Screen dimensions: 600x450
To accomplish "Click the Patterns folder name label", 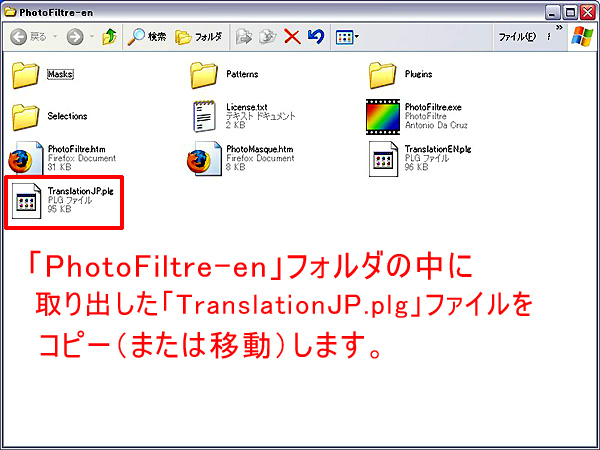I will [242, 74].
